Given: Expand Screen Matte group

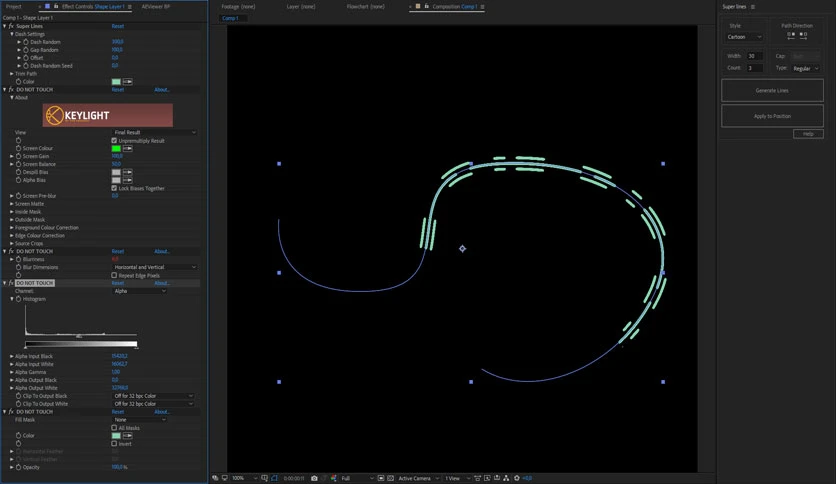Looking at the screenshot, I should 12,204.
